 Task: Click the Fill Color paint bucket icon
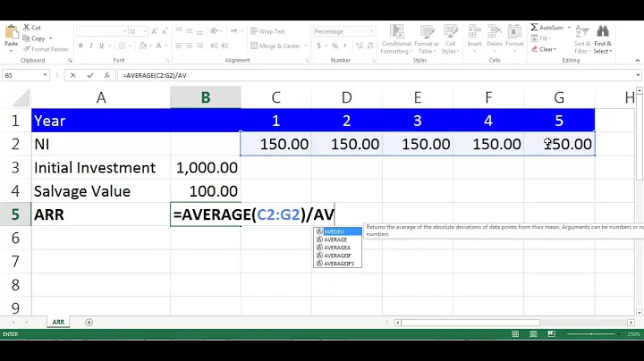(143, 46)
